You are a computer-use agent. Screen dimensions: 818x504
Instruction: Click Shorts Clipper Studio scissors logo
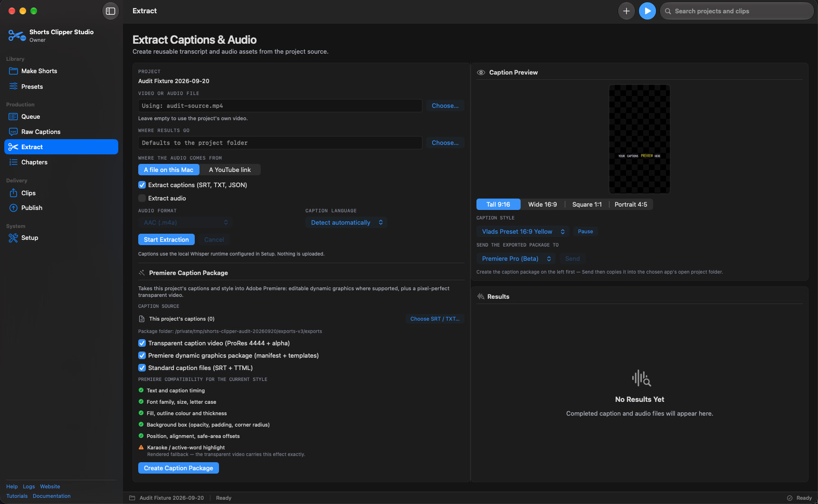tap(17, 36)
